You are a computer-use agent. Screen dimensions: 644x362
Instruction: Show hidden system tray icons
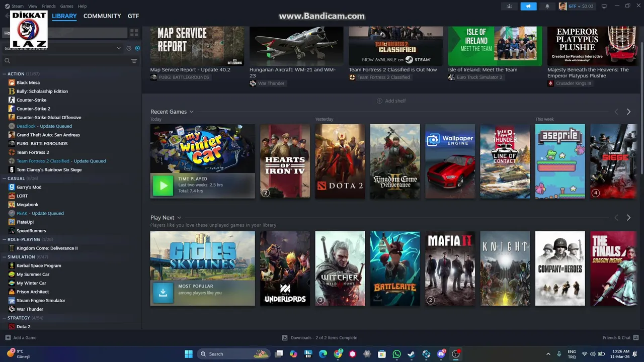coord(548,354)
